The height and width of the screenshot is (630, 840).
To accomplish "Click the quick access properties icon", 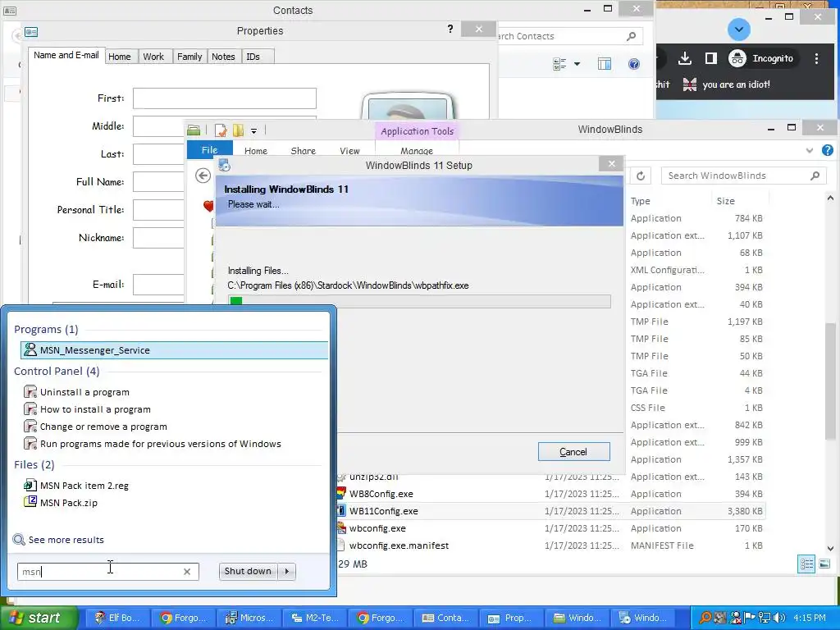I will click(x=221, y=130).
